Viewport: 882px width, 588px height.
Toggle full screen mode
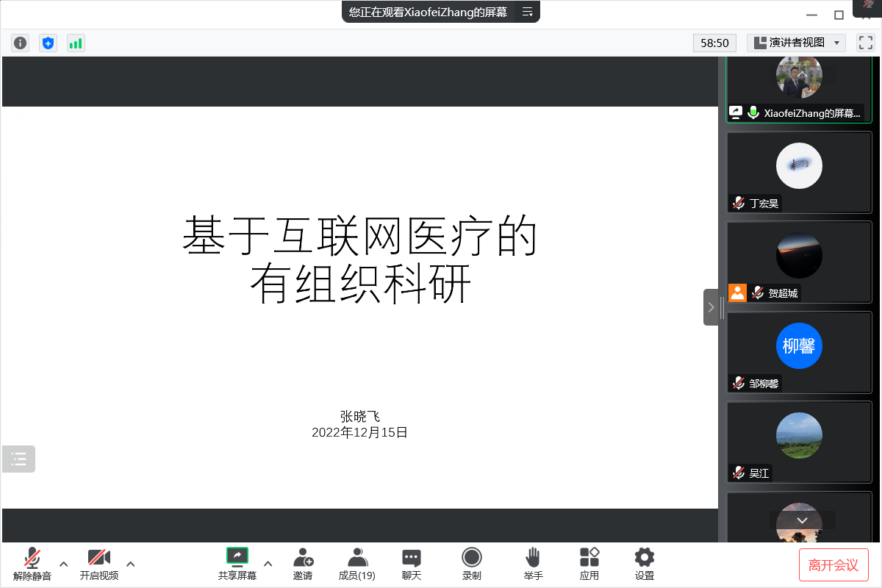[865, 43]
